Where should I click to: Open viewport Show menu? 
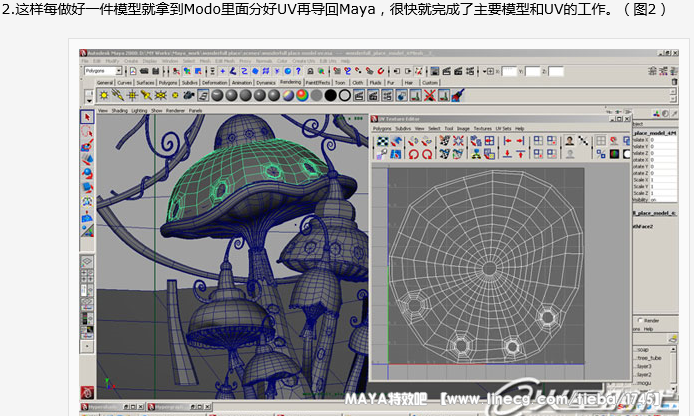pos(156,111)
